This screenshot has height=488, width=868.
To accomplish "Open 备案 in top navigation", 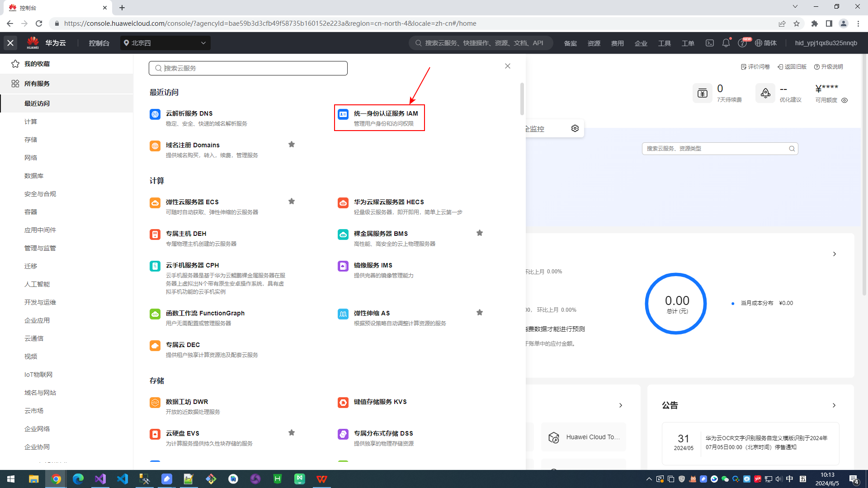I will point(571,43).
